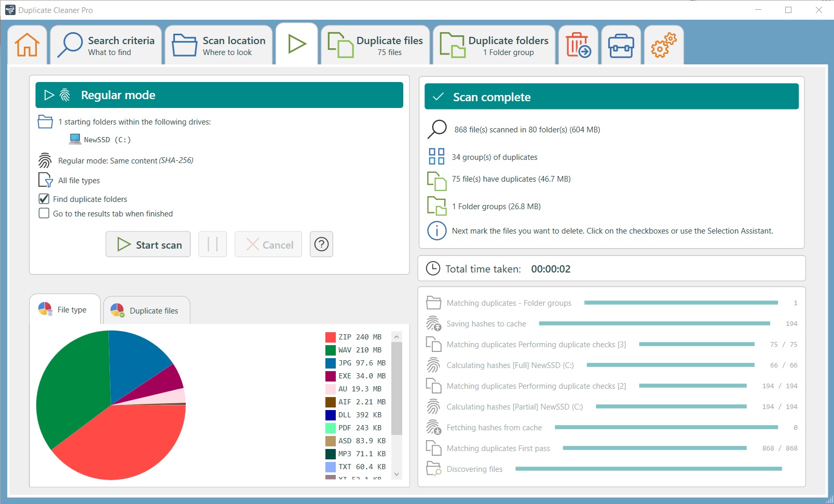Select the Duplicate files chart tab
This screenshot has width=834, height=504.
(x=147, y=310)
